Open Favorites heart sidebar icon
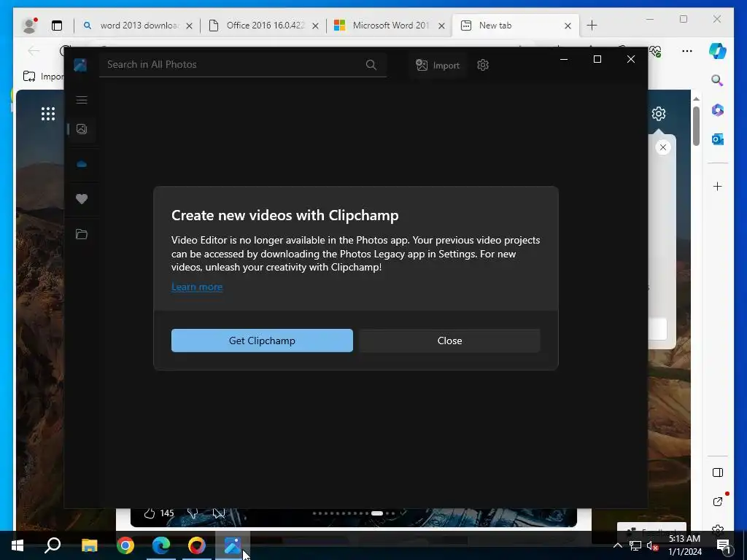The height and width of the screenshot is (560, 747). (82, 199)
